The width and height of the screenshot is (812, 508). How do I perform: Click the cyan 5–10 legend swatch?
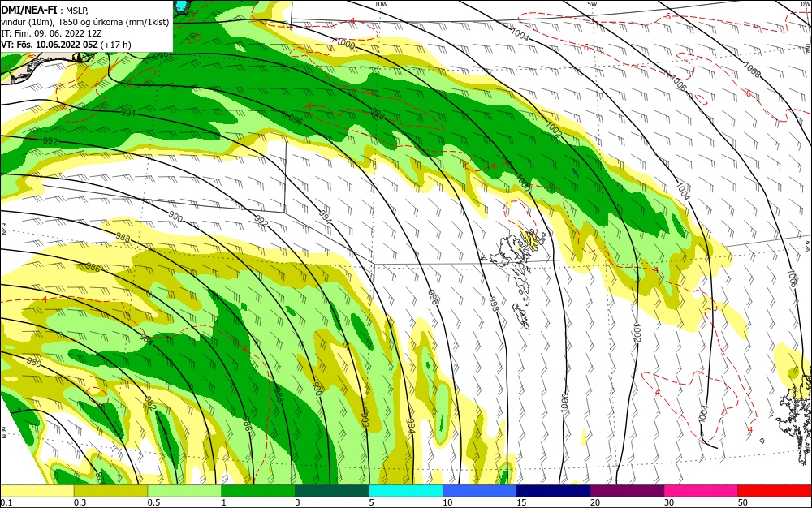[406, 491]
